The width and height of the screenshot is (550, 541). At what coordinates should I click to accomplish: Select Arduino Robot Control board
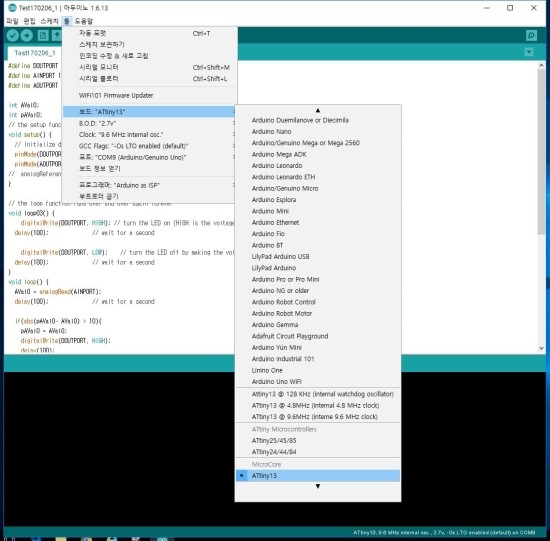tap(318, 302)
